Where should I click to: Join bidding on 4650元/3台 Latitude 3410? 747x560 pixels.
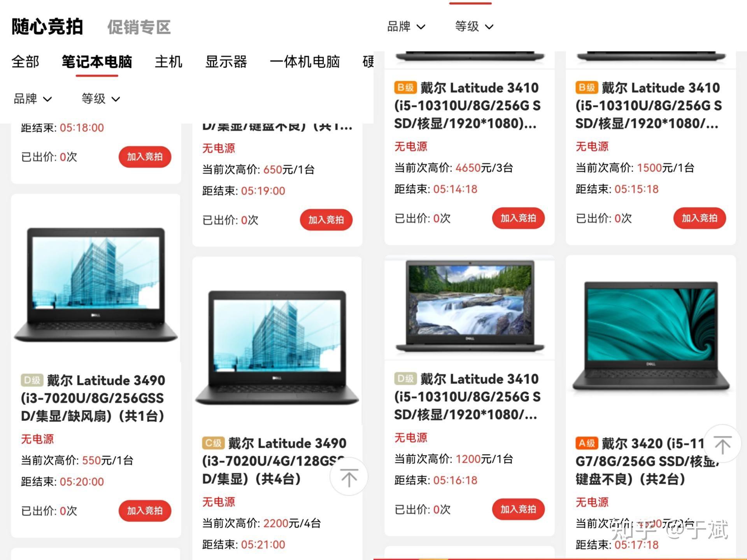[518, 218]
